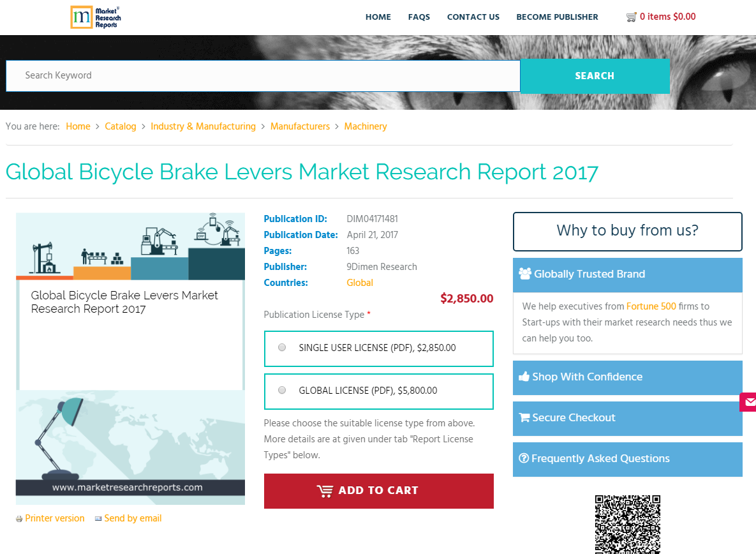Follow the Fortune 500 link
Viewport: 756px width, 554px height.
click(x=651, y=306)
